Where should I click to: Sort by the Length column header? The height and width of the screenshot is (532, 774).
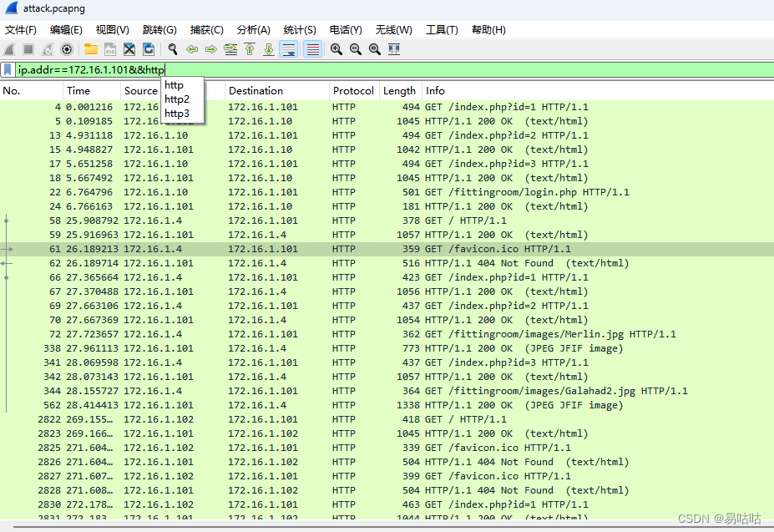coord(399,90)
